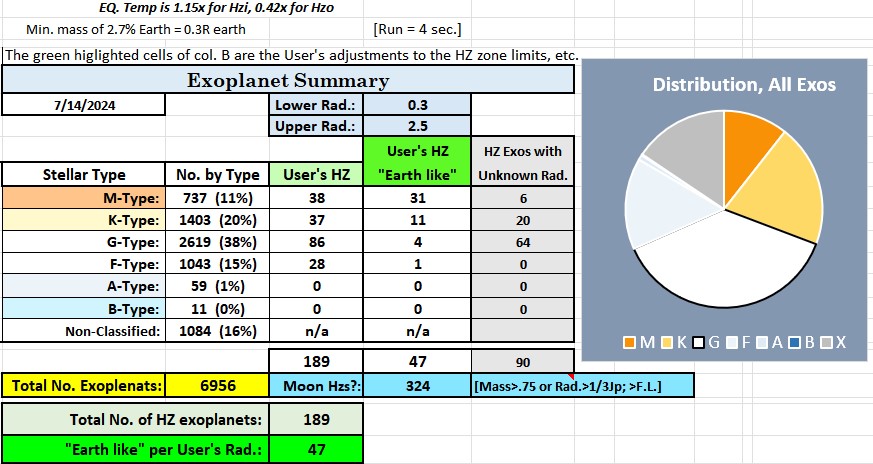The image size is (873, 464).
Task: Click the orange M slice of the pie
Action: click(748, 150)
